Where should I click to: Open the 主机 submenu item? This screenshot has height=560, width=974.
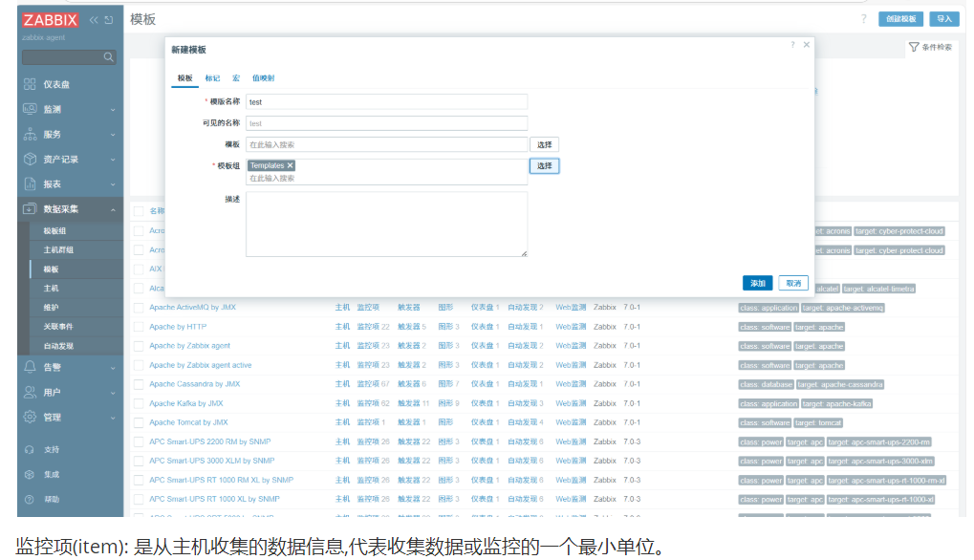(x=51, y=288)
